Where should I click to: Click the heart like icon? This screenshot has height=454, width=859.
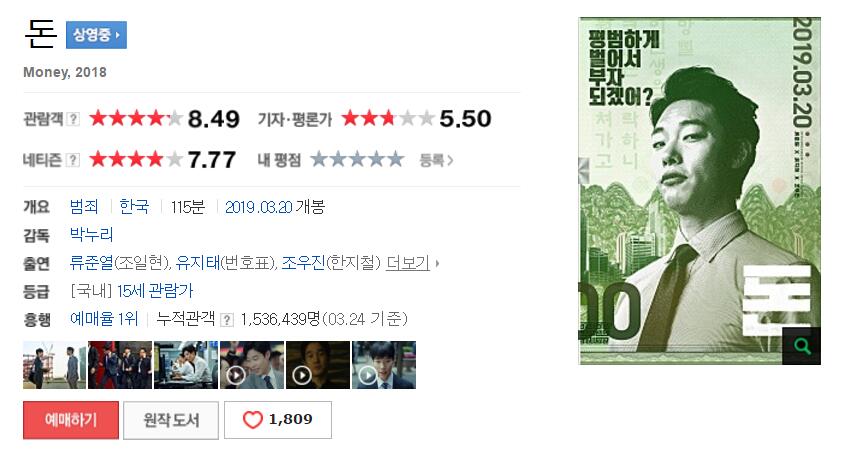[x=253, y=420]
